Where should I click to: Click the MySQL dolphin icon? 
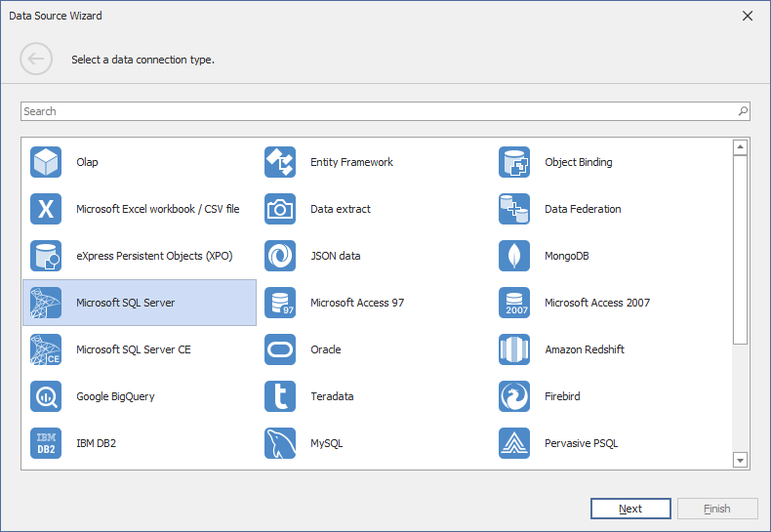pyautogui.click(x=280, y=443)
